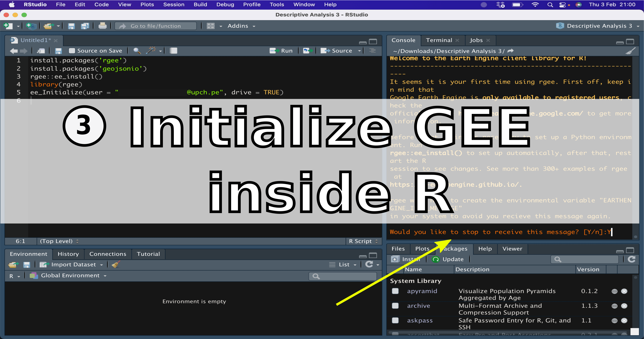Screen dimensions: 644x339
Task: Open Find/Replace magnifier in editor
Action: (x=137, y=51)
